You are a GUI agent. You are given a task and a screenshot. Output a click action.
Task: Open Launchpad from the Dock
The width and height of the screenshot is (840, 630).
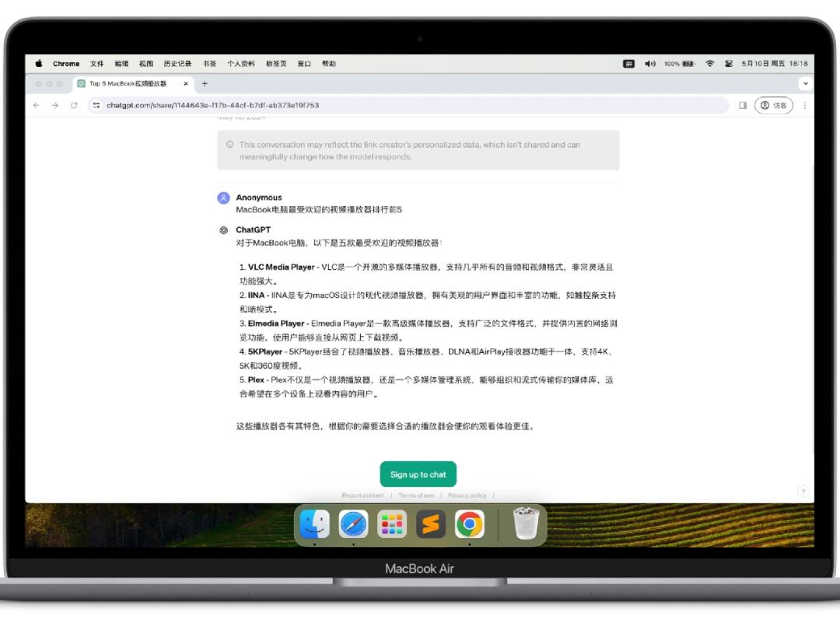pos(392,524)
